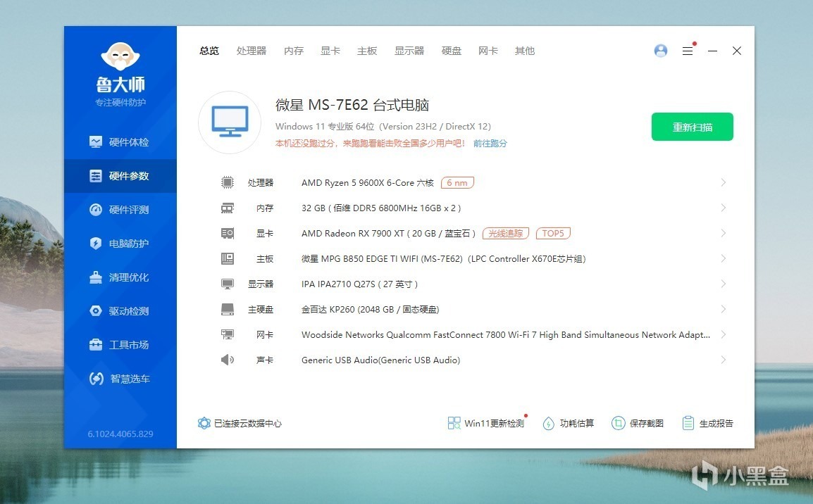This screenshot has width=813, height=504.
Task: Expand the 声卡 row chevron
Action: (724, 360)
